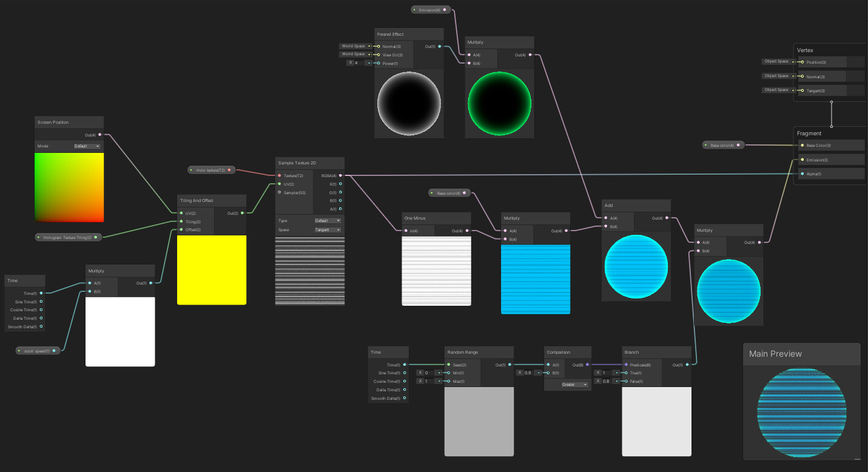The height and width of the screenshot is (472, 868).
Task: Open the Space dropdown on Sample Texture 2D
Action: [x=327, y=229]
